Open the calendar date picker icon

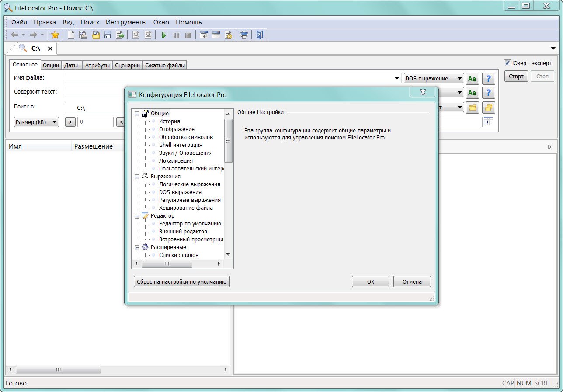[489, 121]
